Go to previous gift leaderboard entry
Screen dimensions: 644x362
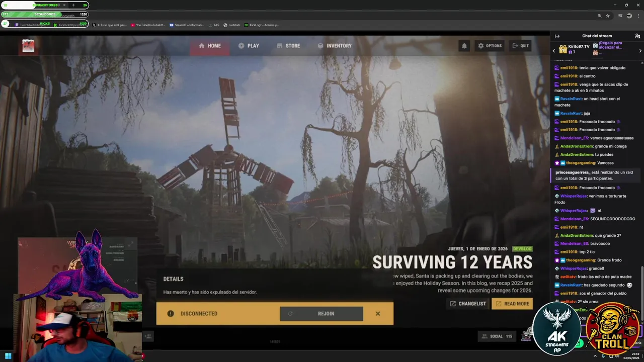point(554,51)
